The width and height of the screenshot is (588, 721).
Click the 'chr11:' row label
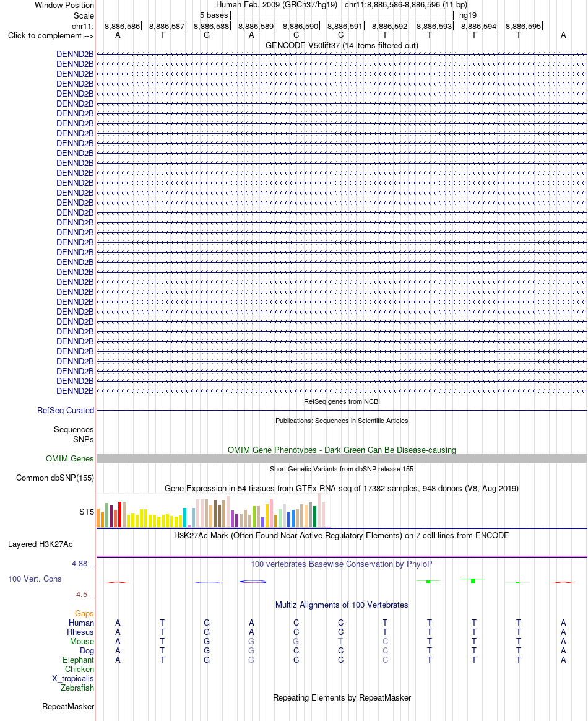point(83,26)
